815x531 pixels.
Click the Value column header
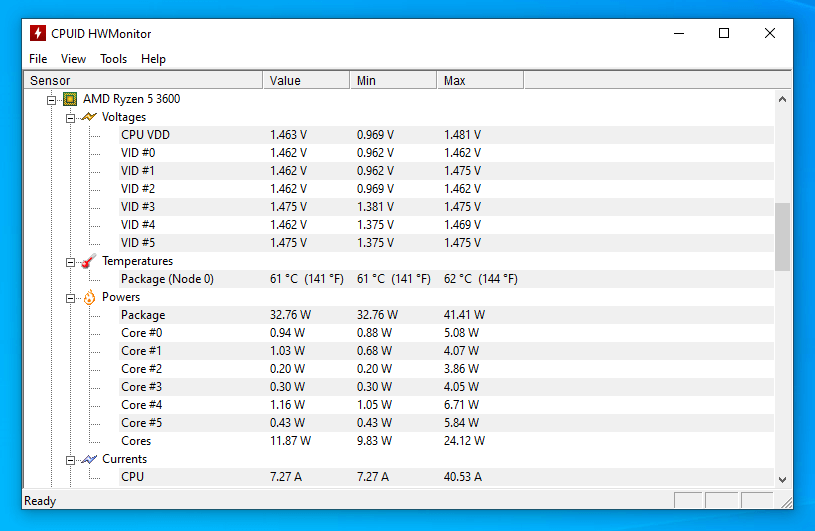click(306, 81)
